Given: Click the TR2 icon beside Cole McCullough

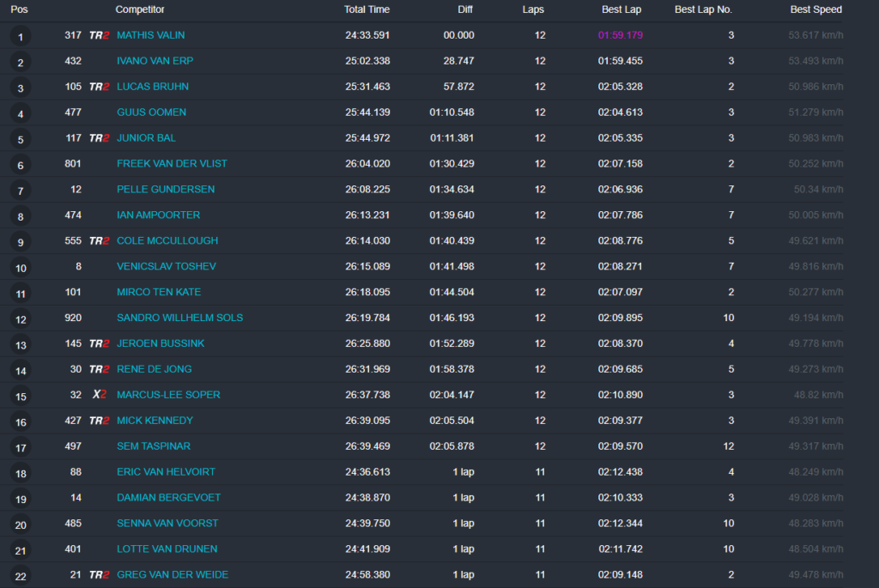Looking at the screenshot, I should pos(100,241).
